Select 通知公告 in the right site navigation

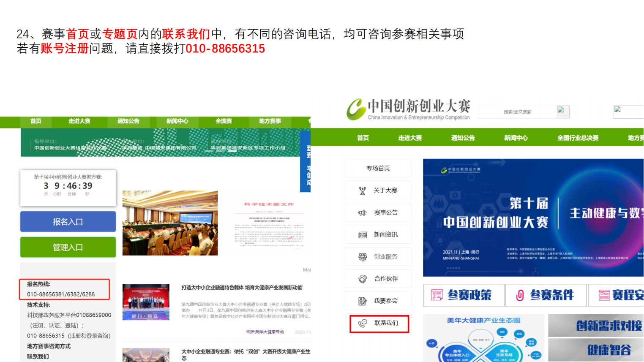click(463, 138)
